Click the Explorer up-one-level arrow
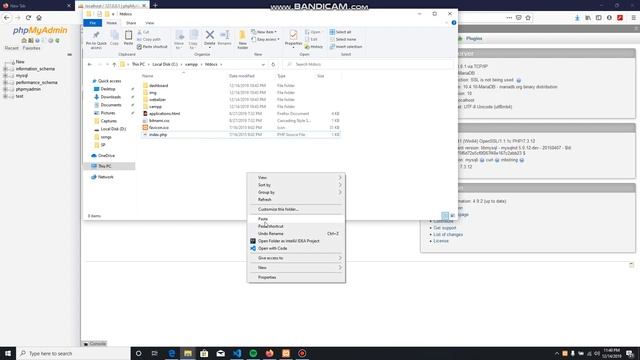This screenshot has height=360, width=640. click(x=114, y=64)
